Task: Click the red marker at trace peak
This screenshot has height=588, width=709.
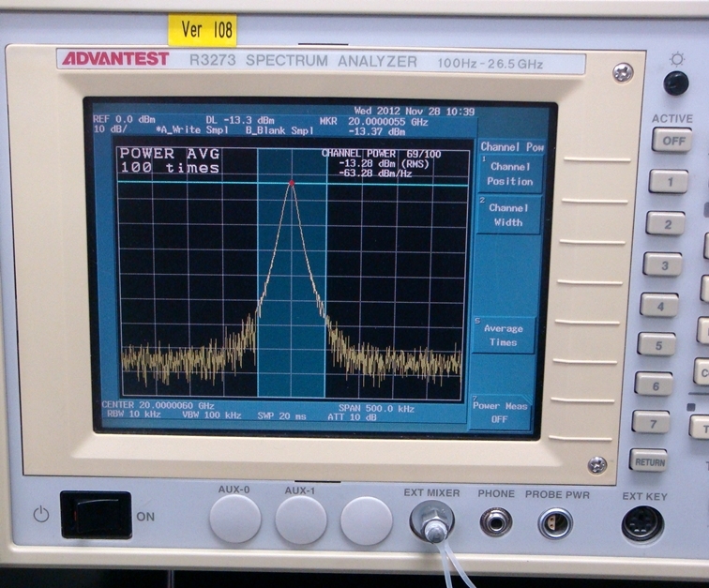Action: point(292,183)
